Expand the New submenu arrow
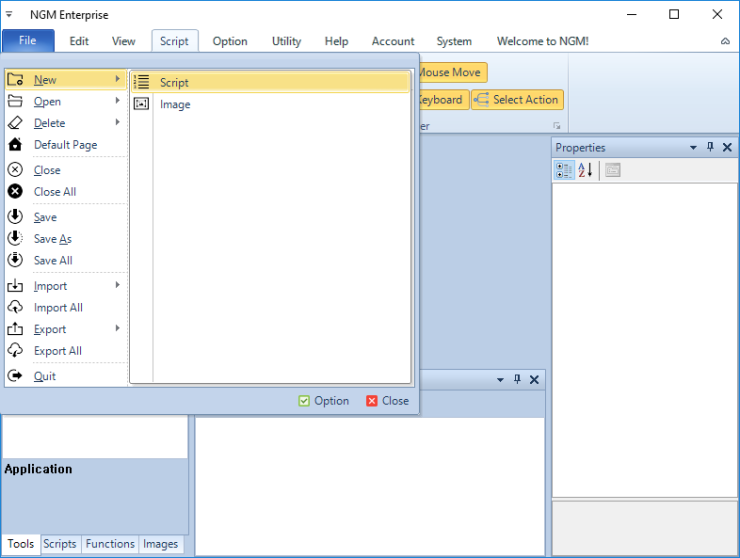This screenshot has width=740, height=558. (118, 79)
